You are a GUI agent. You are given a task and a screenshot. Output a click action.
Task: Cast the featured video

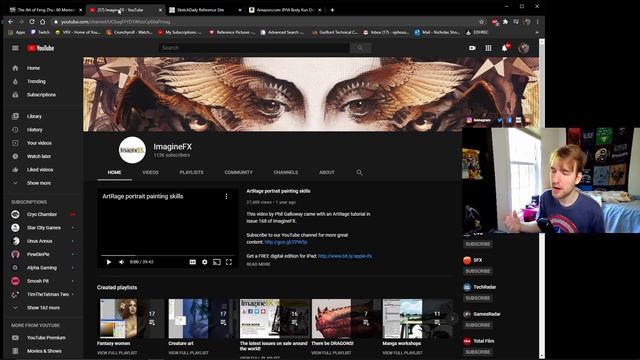217,262
